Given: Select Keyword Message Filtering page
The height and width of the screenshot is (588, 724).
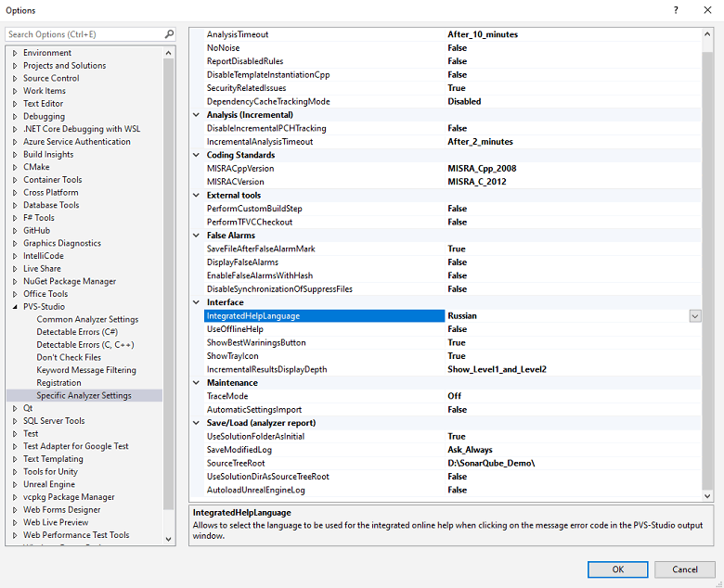Looking at the screenshot, I should tap(86, 370).
